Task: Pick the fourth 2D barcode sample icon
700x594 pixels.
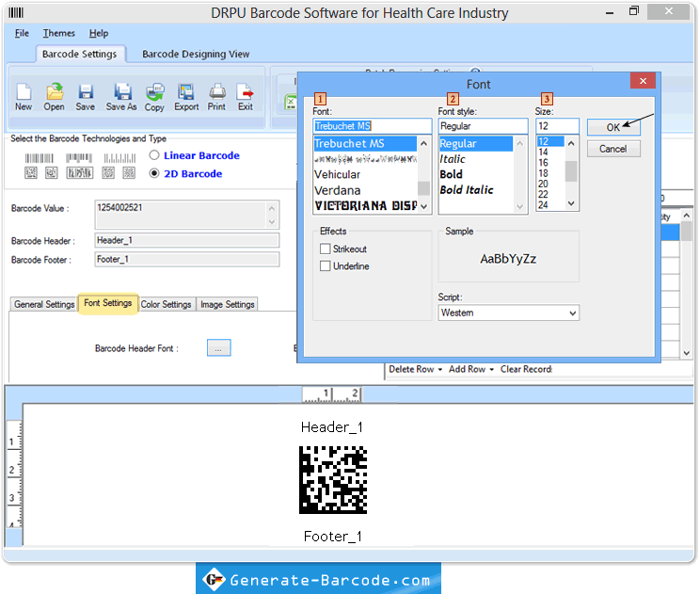Action: [108, 173]
